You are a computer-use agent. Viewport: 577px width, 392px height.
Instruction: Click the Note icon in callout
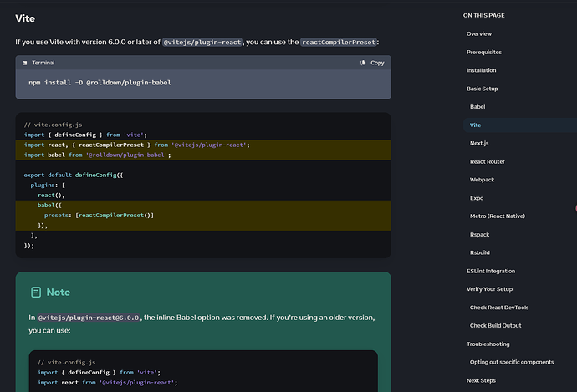[36, 293]
